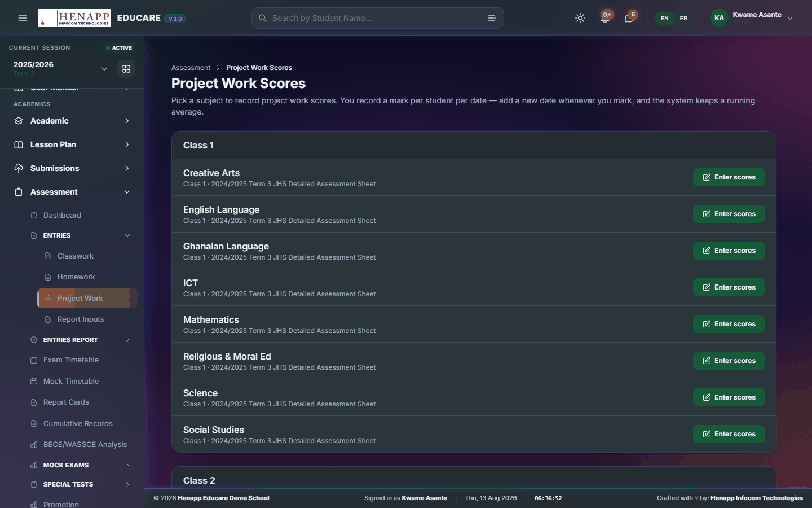Click Academic graduation cap icon
The image size is (812, 508).
pyautogui.click(x=19, y=121)
